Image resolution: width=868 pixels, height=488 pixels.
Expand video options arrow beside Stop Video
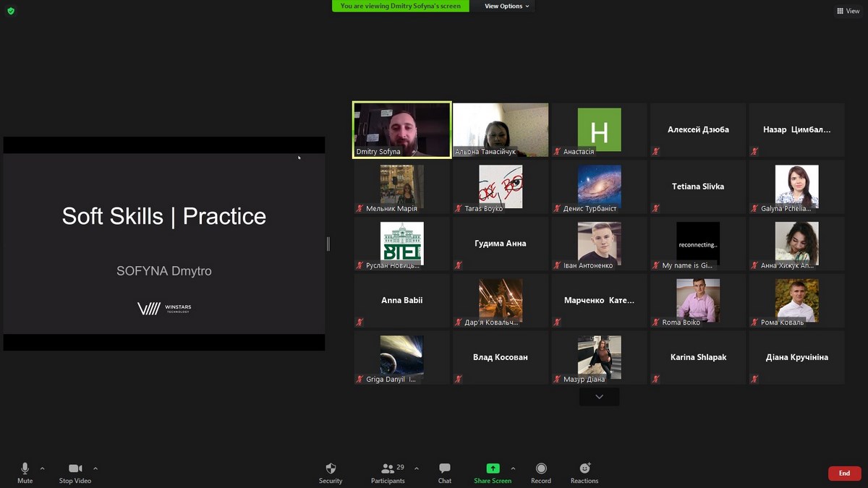tap(95, 468)
